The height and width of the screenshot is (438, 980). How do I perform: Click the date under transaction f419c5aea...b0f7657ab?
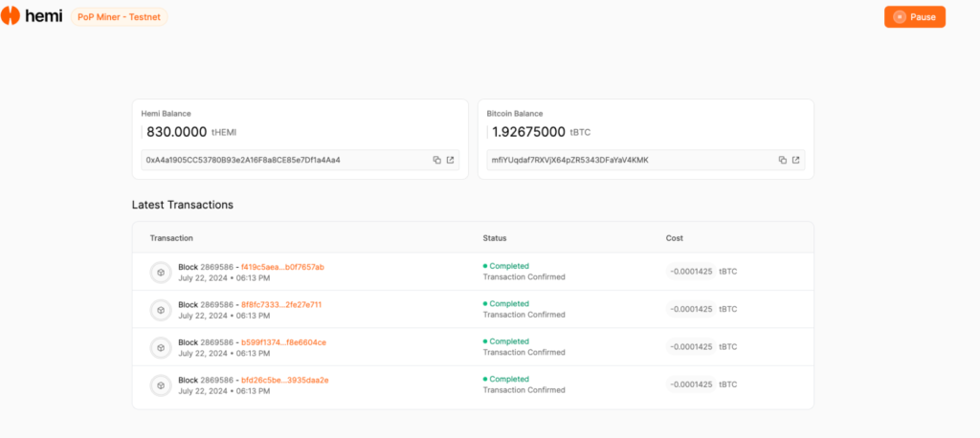[x=224, y=278]
